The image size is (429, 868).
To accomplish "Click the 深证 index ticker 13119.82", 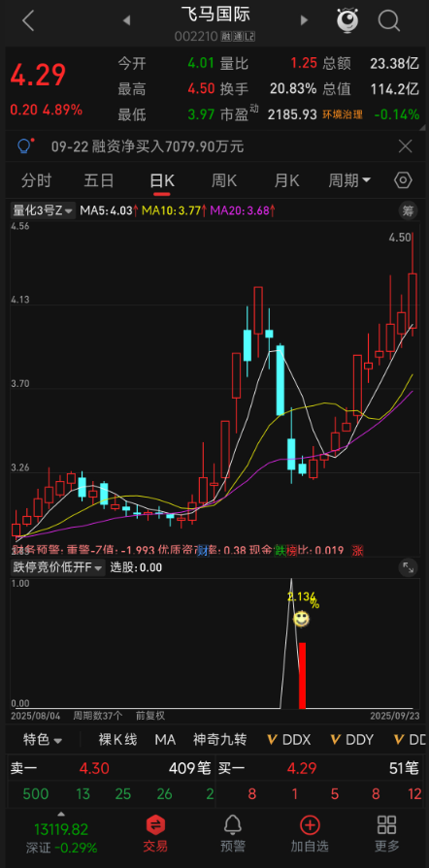I will 61,829.
